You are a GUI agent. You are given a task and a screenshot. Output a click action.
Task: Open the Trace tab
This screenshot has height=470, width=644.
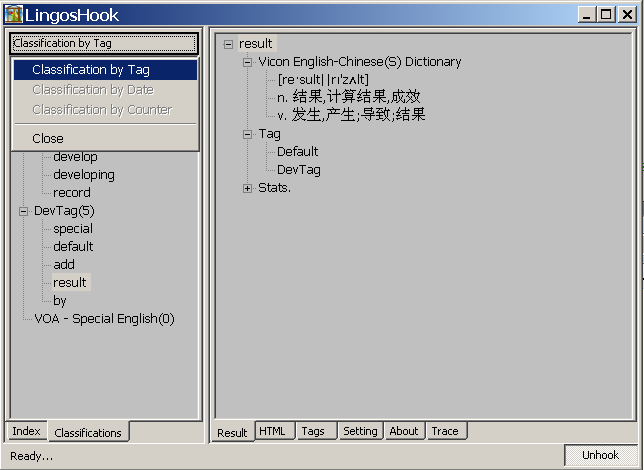446,431
